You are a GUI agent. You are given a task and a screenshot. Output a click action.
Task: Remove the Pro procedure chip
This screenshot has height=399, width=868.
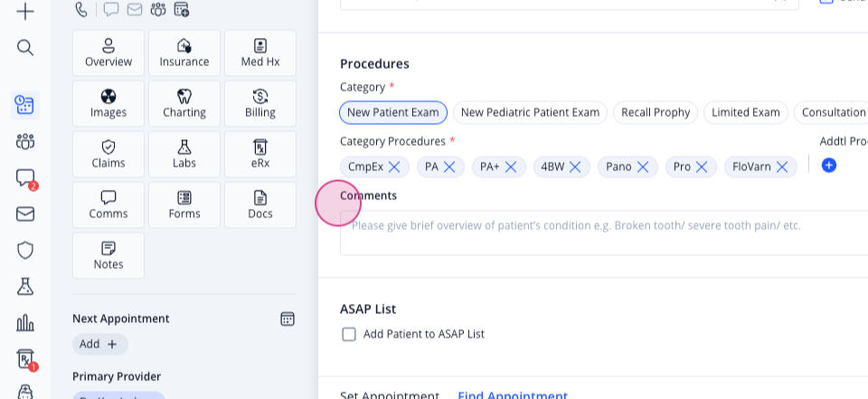point(702,166)
